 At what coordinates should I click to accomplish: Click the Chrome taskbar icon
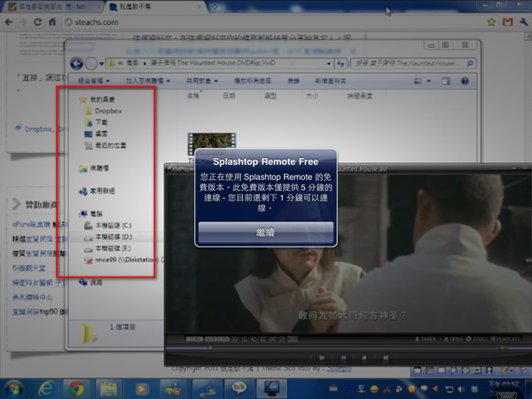[x=76, y=388]
